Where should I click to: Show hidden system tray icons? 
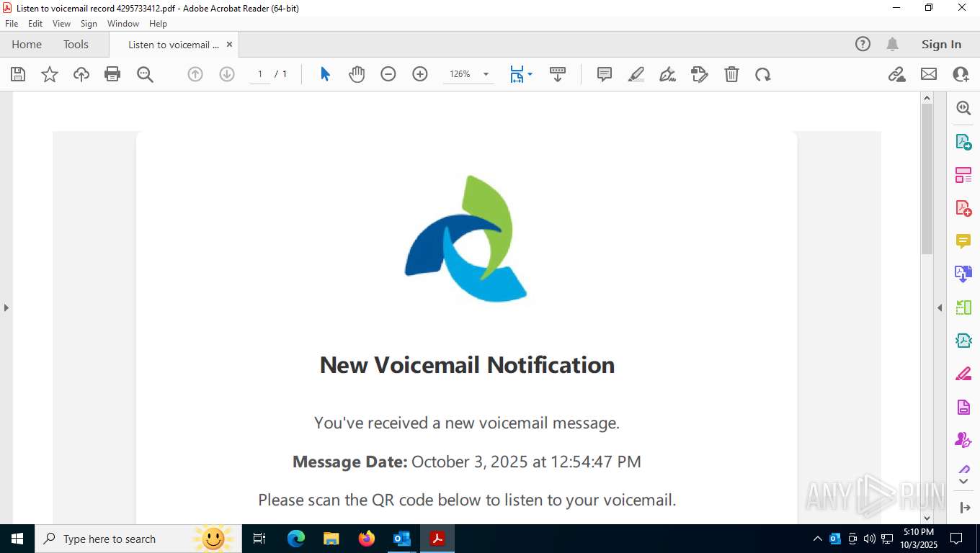coord(817,539)
